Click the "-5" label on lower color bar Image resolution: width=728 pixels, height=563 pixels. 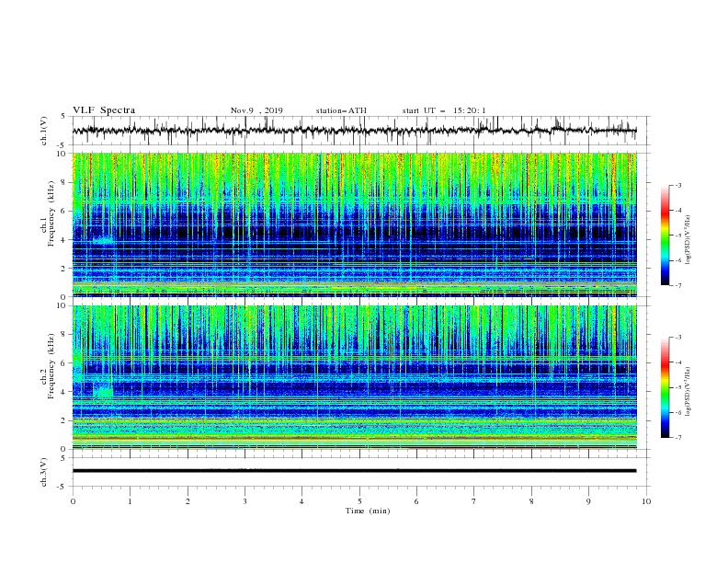click(x=677, y=387)
